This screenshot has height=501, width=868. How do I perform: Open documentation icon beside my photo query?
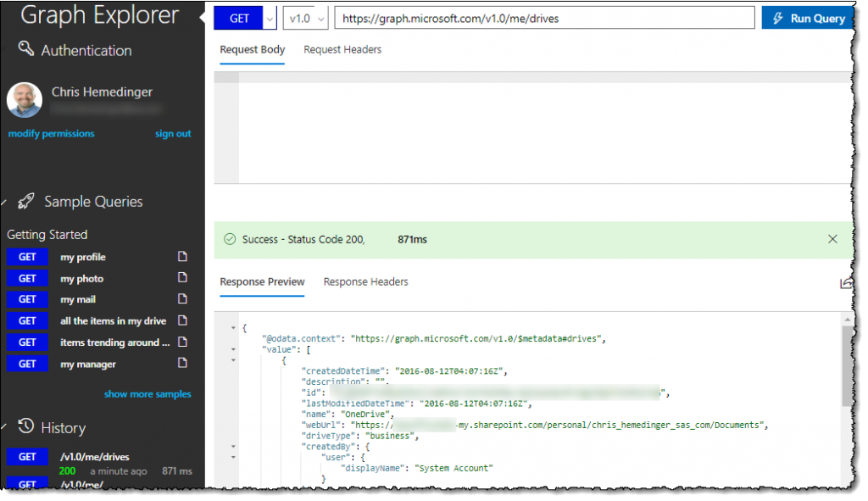pyautogui.click(x=181, y=278)
